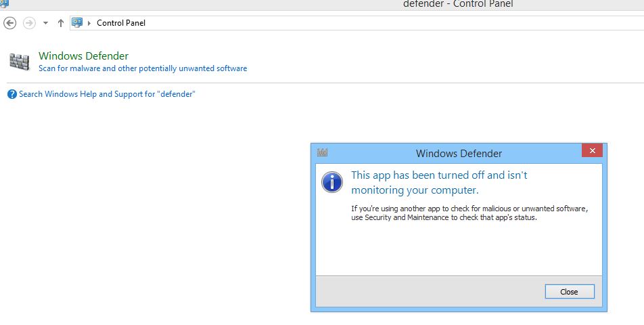This screenshot has width=644, height=325.
Task: Go up one level with the Up arrow
Action: [x=61, y=23]
